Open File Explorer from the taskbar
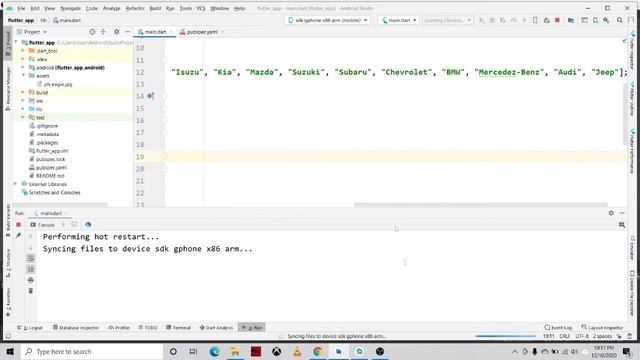The image size is (640, 360). [x=235, y=351]
